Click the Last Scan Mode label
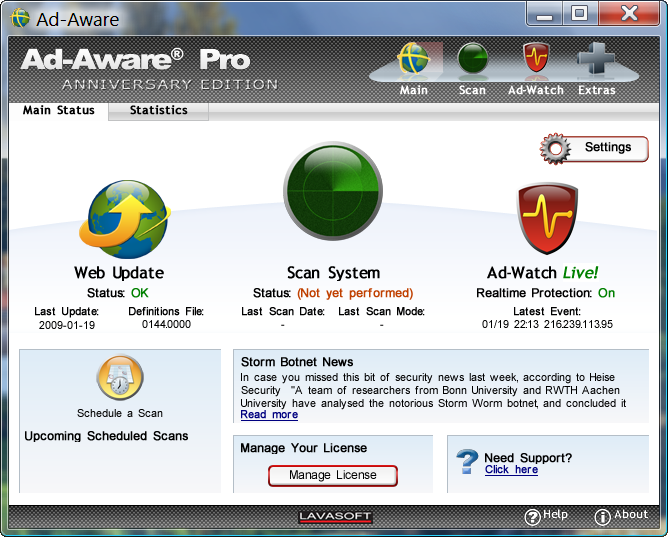The width and height of the screenshot is (668, 537). [x=381, y=312]
